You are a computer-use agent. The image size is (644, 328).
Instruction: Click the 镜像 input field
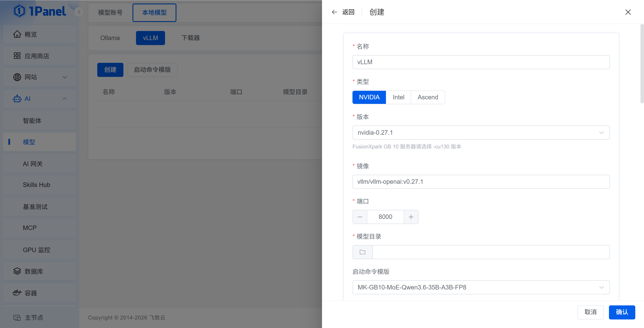(x=481, y=182)
